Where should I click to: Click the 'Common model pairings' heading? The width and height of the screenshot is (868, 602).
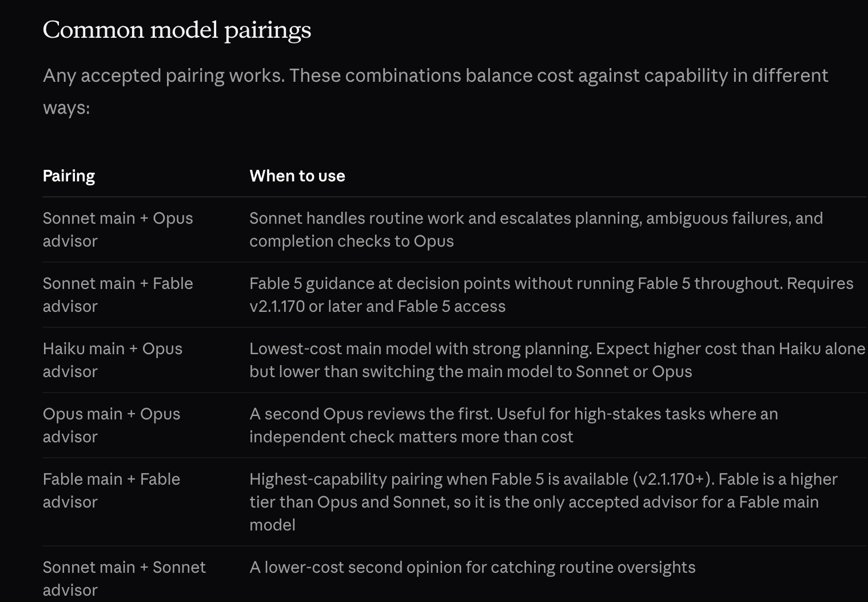coord(177,30)
